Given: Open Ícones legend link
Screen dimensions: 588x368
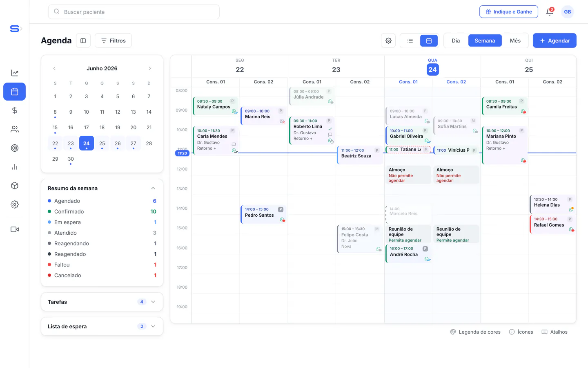Looking at the screenshot, I should point(521,332).
